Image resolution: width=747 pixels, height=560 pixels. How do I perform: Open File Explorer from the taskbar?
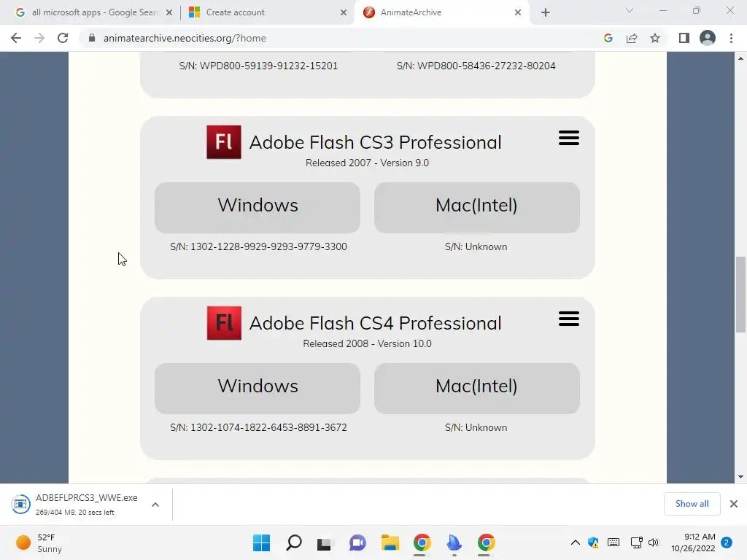pos(390,542)
